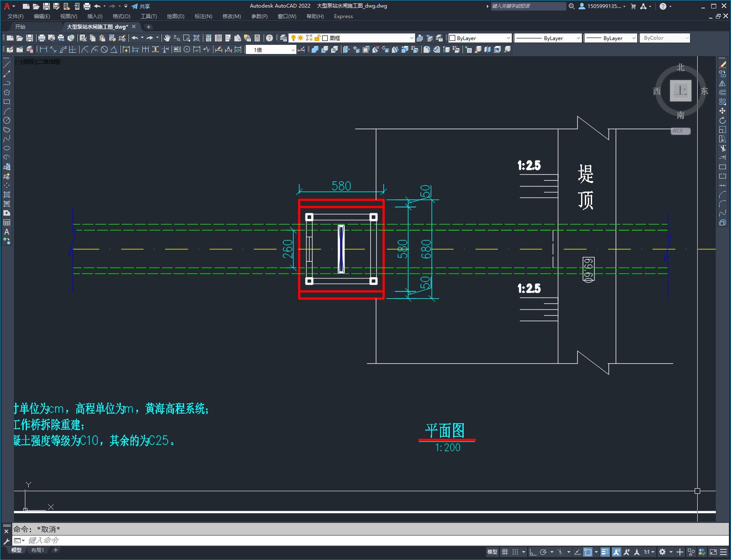Open the 文件(F) menu

16,16
